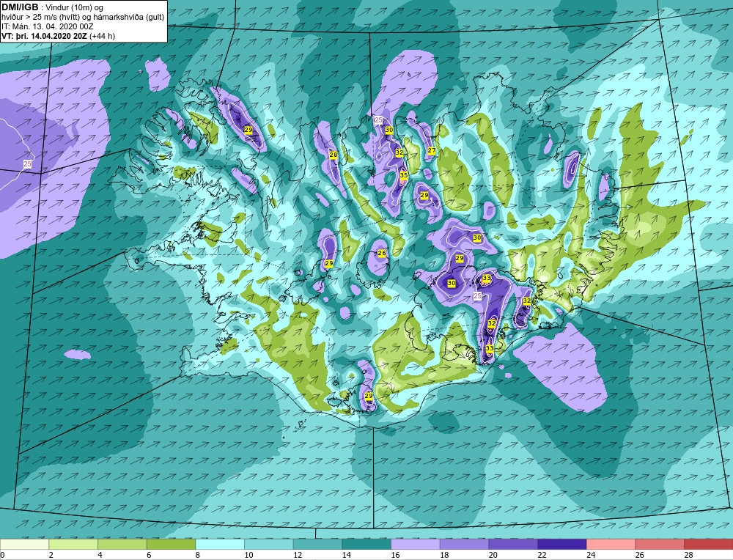
Task: Click the yellow gust label 26
Action: point(381,253)
